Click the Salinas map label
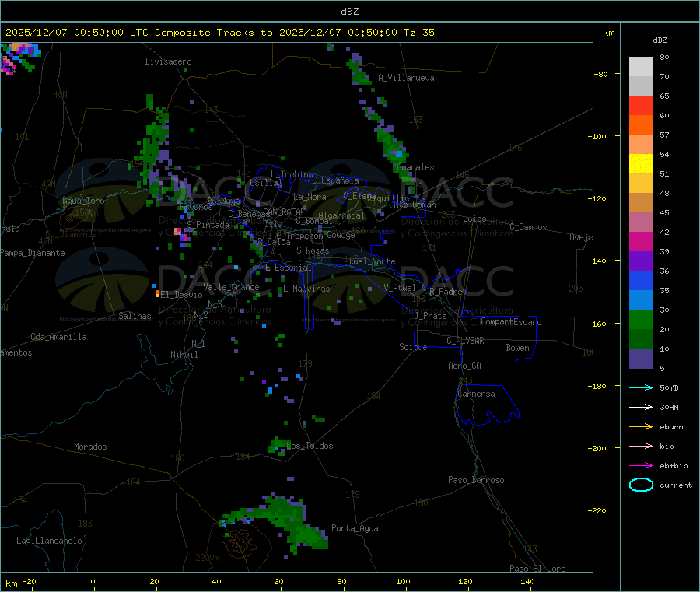Image resolution: width=700 pixels, height=592 pixels. pyautogui.click(x=135, y=316)
